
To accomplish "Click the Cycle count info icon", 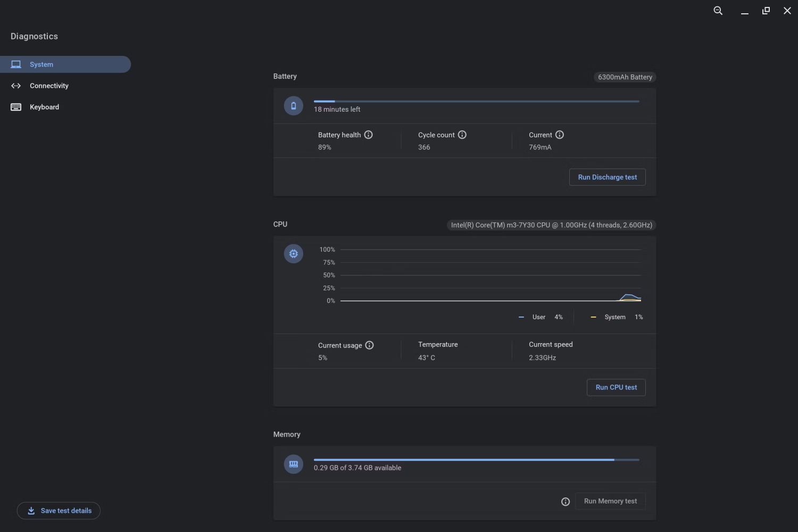I will pos(462,135).
